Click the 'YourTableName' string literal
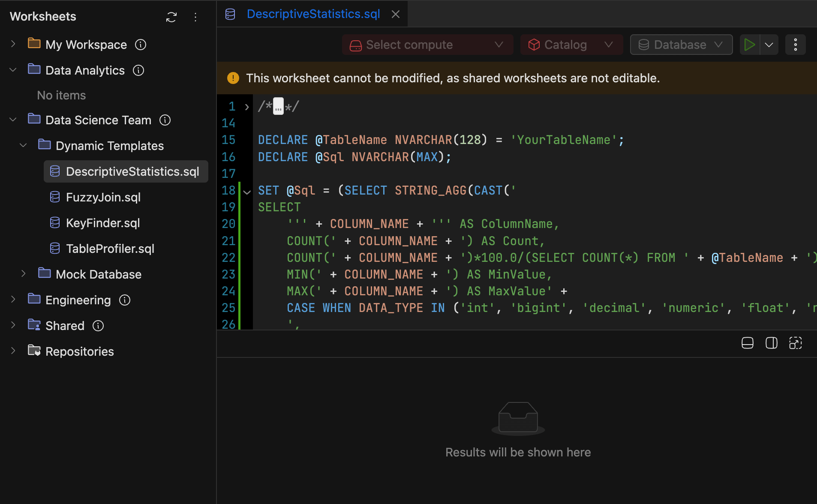 564,140
